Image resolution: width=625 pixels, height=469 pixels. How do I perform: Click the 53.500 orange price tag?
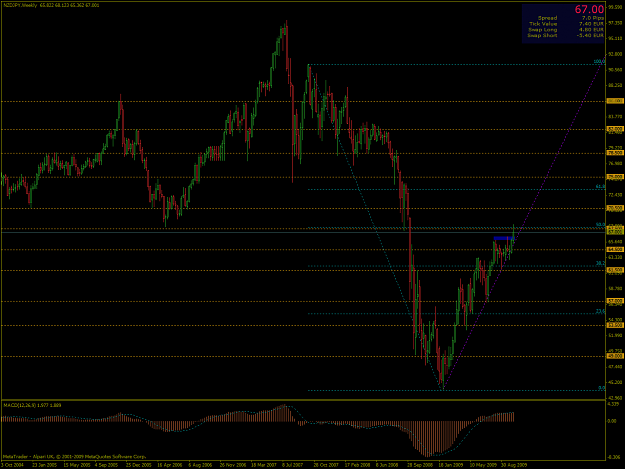615,325
